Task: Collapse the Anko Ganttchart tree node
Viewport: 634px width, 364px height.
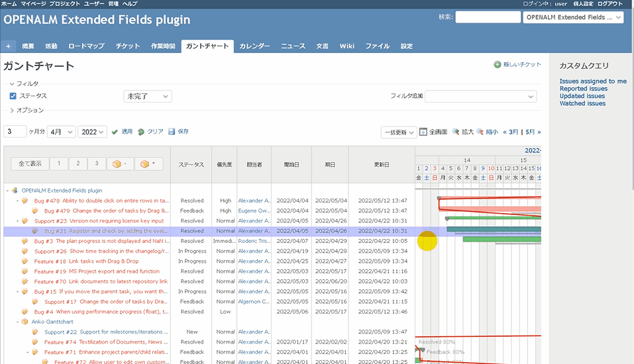Action: click(x=17, y=322)
